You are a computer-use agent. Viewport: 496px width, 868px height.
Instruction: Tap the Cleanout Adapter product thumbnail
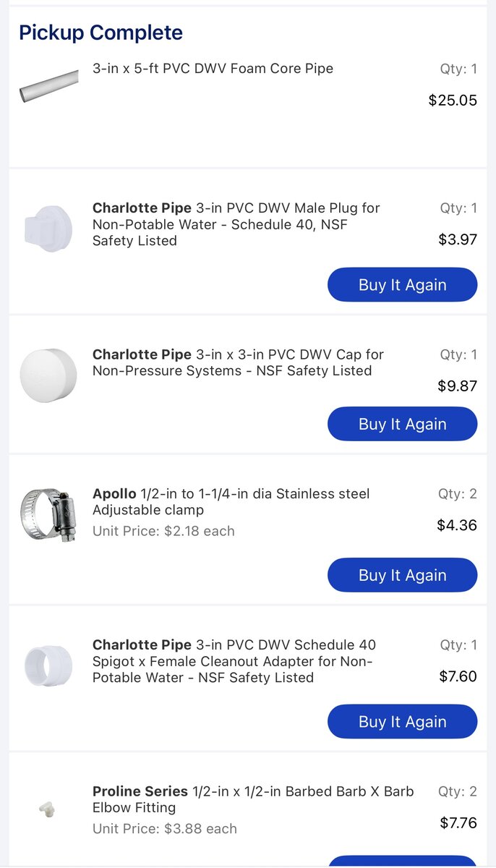coord(48,665)
